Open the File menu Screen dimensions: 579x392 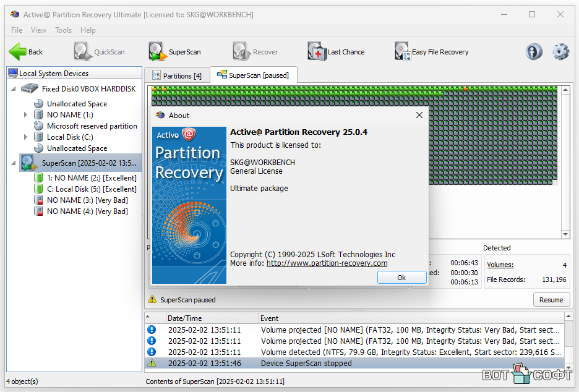(x=17, y=30)
